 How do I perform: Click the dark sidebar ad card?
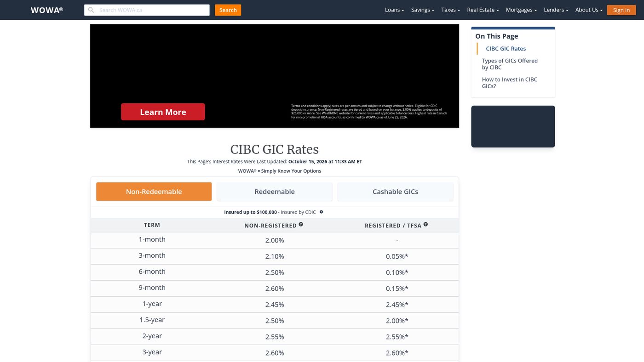(x=513, y=126)
